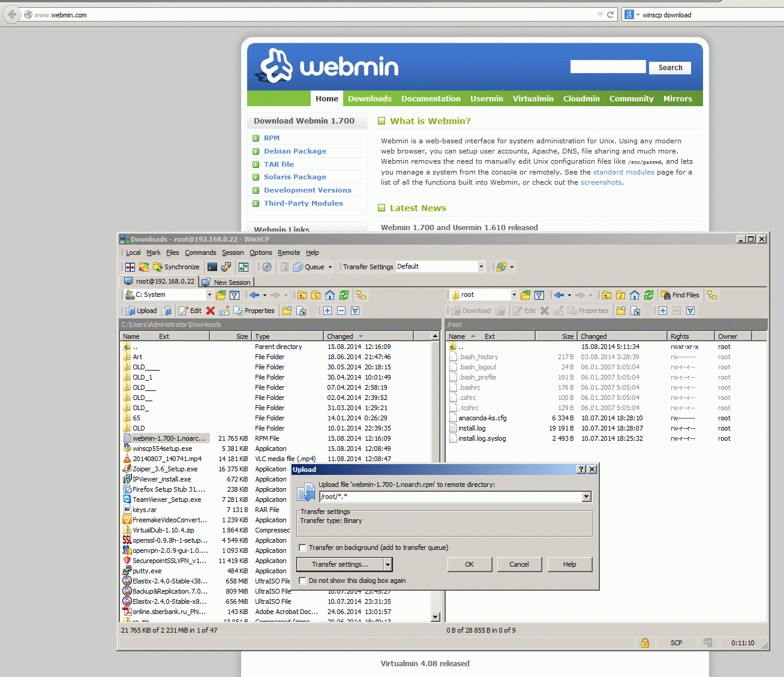Go to remote home directory icon

pos(635,295)
